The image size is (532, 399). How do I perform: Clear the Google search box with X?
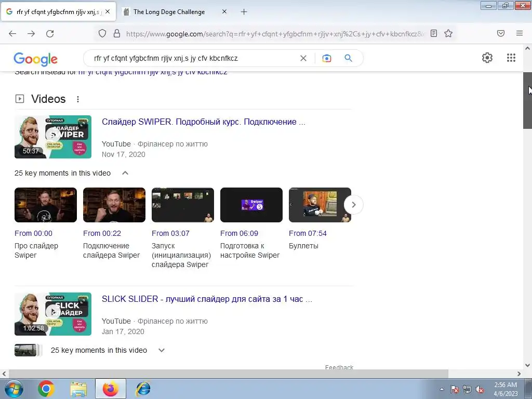point(303,58)
